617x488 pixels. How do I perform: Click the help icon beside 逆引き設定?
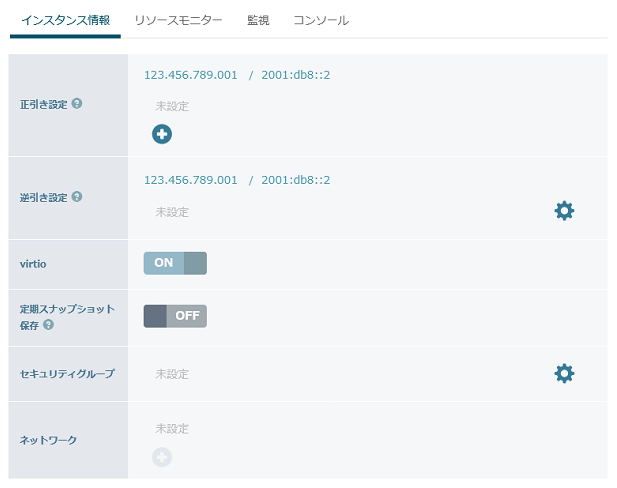77,197
